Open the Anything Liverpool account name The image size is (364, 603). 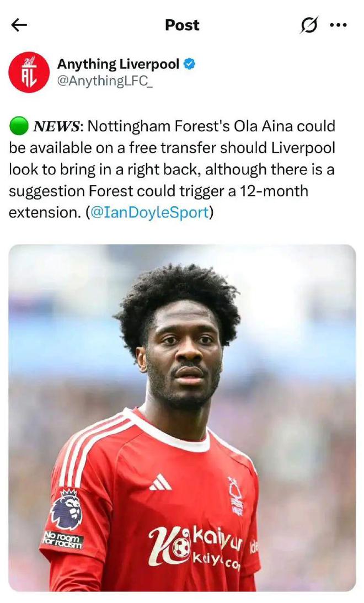(118, 64)
